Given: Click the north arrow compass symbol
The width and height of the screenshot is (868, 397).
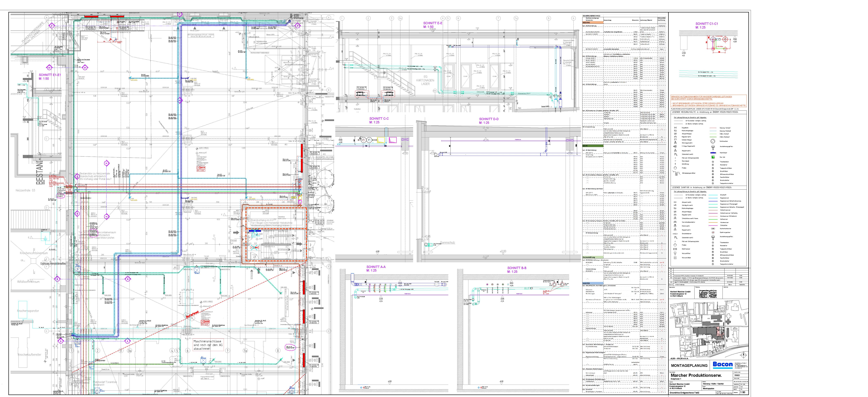Looking at the screenshot, I should pyautogui.click(x=743, y=355).
